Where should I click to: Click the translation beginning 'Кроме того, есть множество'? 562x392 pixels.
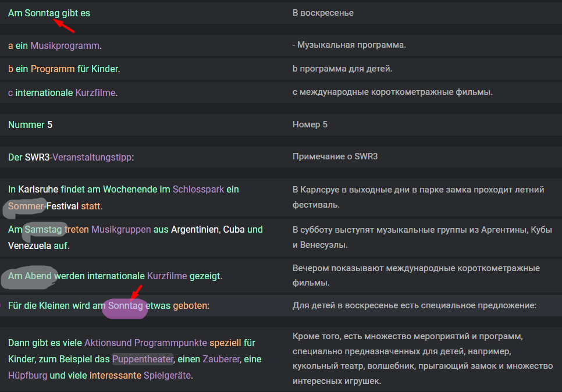click(422, 358)
